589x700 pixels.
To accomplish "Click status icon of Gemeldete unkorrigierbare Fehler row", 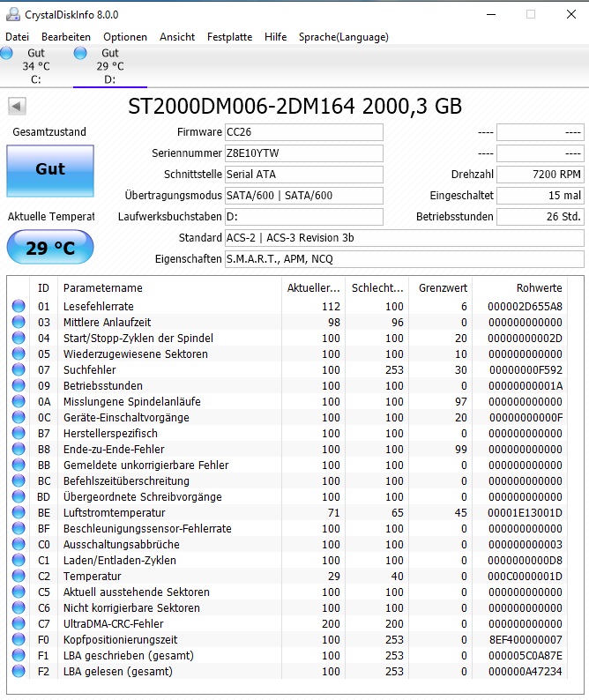I will [x=19, y=465].
